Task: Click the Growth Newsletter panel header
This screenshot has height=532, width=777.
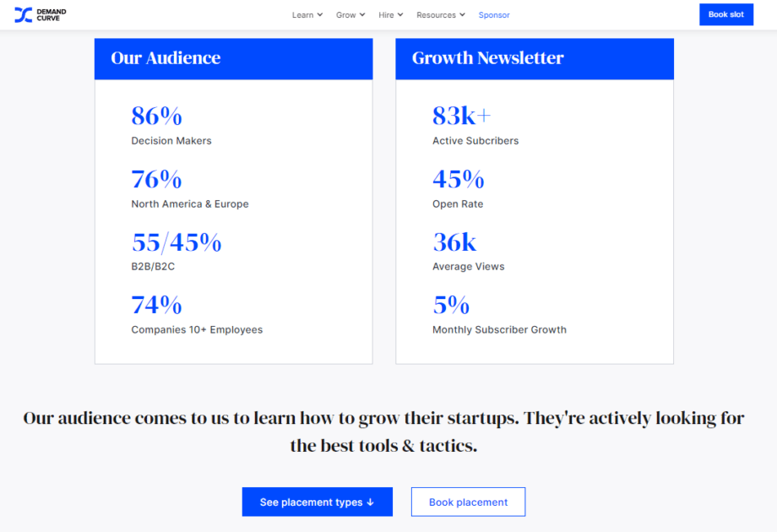Action: [x=487, y=58]
